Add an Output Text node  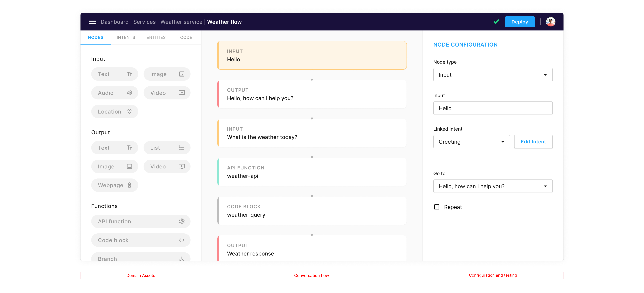pyautogui.click(x=115, y=148)
